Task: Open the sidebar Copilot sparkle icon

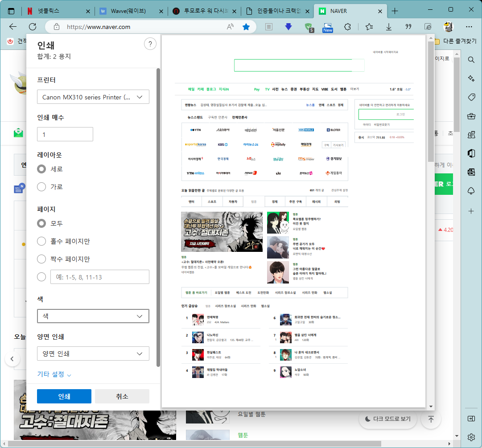Action: (471, 78)
